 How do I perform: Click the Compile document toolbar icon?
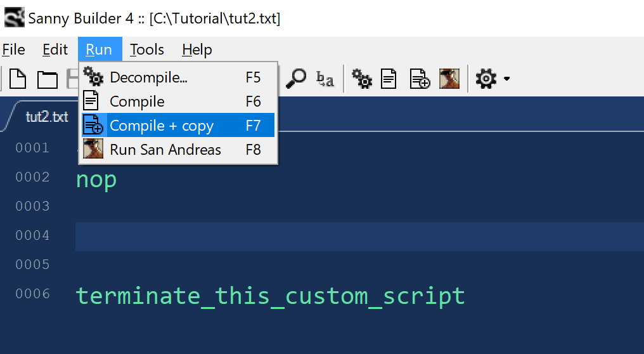pyautogui.click(x=389, y=79)
